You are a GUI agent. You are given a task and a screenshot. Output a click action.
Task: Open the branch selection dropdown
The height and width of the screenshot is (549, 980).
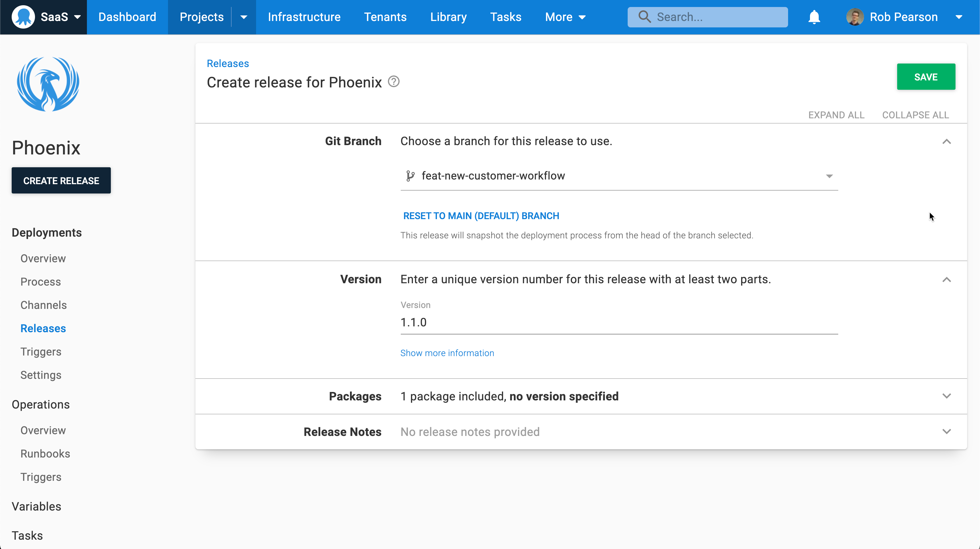[x=829, y=176]
